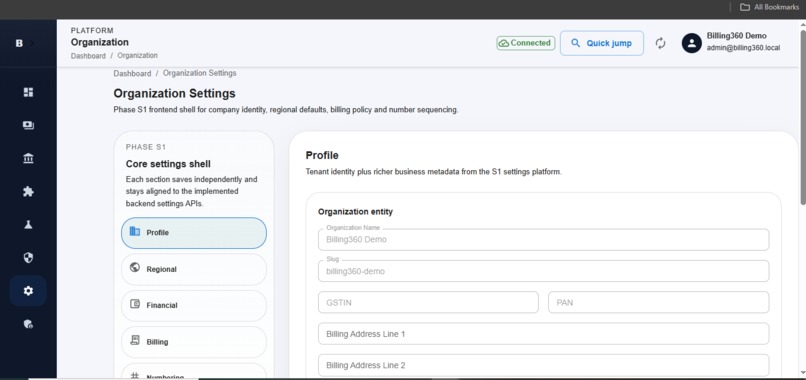Click the Connected cloud status badge

[x=526, y=43]
